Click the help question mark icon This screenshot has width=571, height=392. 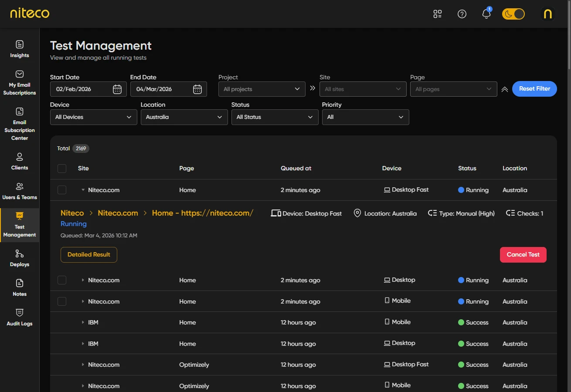462,14
